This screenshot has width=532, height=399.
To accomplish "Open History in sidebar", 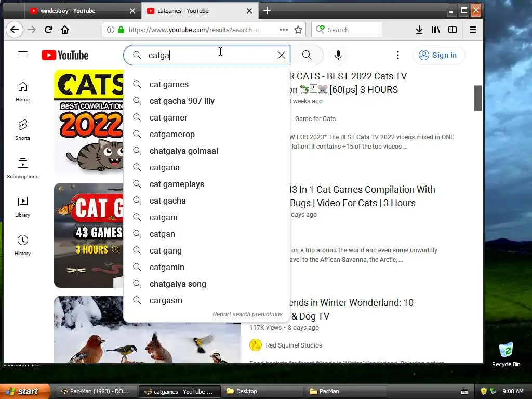I will coord(23,245).
